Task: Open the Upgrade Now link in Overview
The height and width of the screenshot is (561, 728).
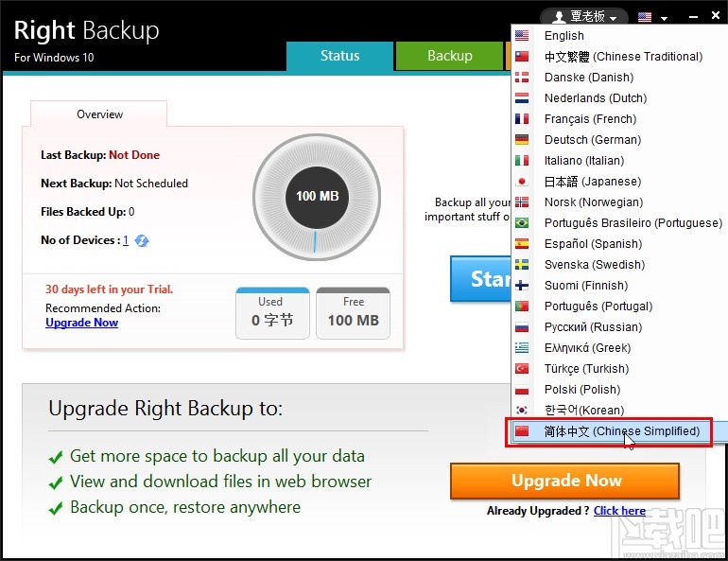Action: [x=81, y=323]
